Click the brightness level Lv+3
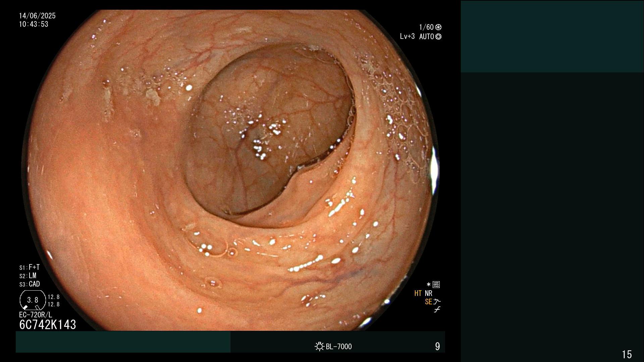644x362 pixels. coord(407,36)
